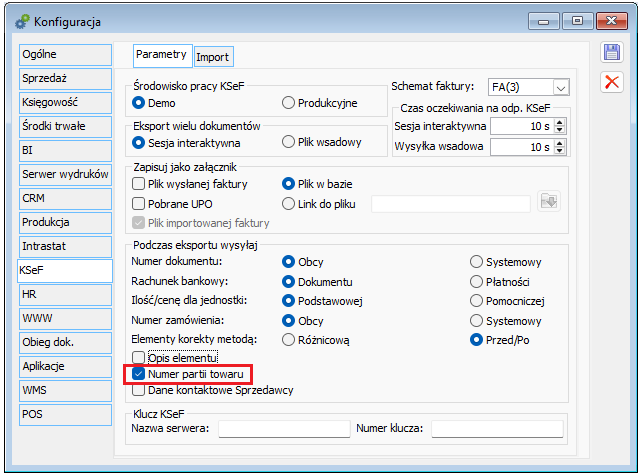Open Serwer wydruków section
The image size is (642, 476).
pyautogui.click(x=65, y=175)
